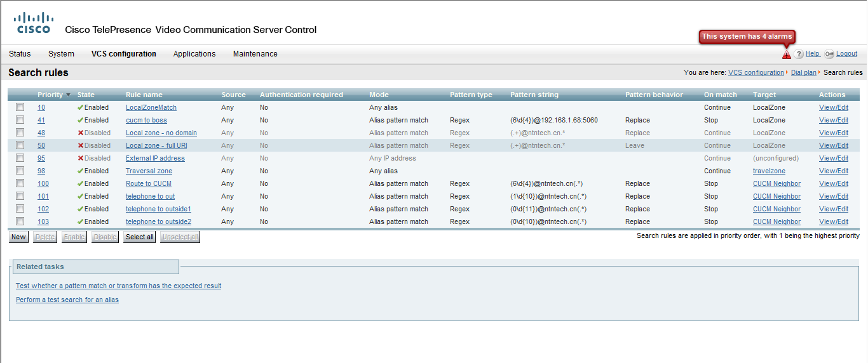Image resolution: width=868 pixels, height=363 pixels.
Task: Open the Local zone - no domain rule
Action: 161,133
